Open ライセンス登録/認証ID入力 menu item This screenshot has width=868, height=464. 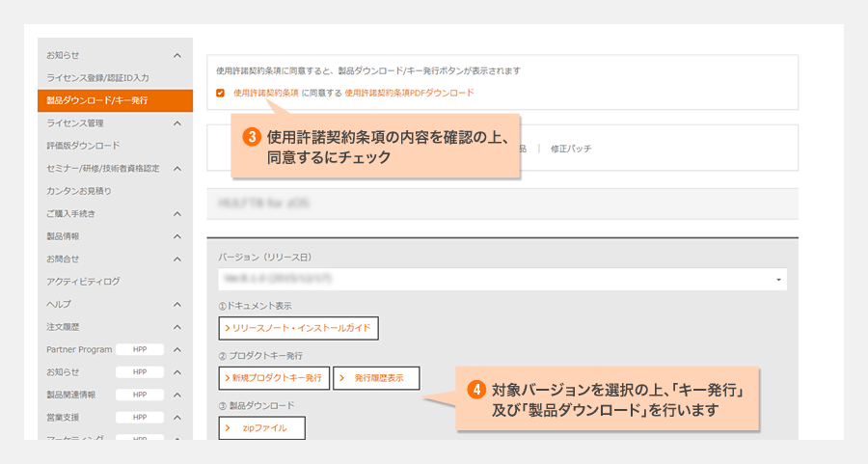coord(97,77)
